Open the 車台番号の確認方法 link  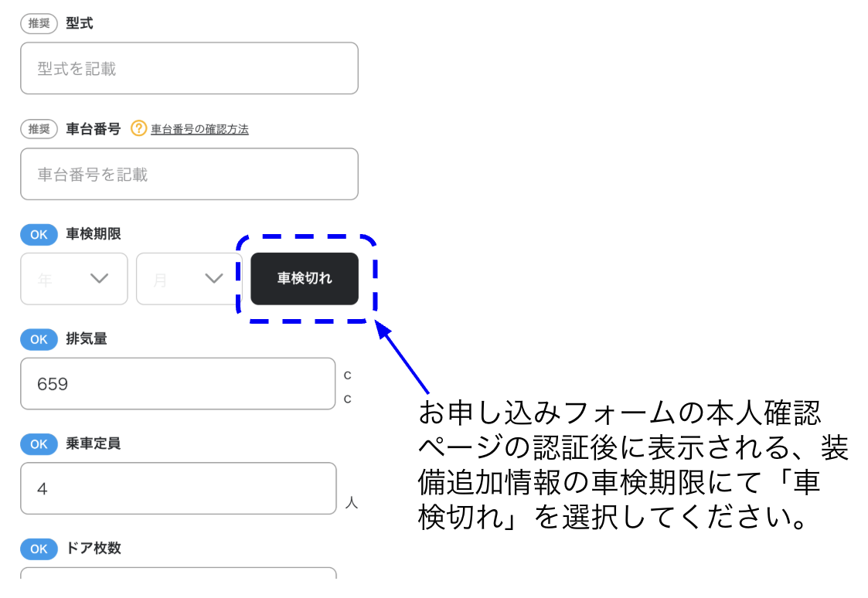coord(199,129)
